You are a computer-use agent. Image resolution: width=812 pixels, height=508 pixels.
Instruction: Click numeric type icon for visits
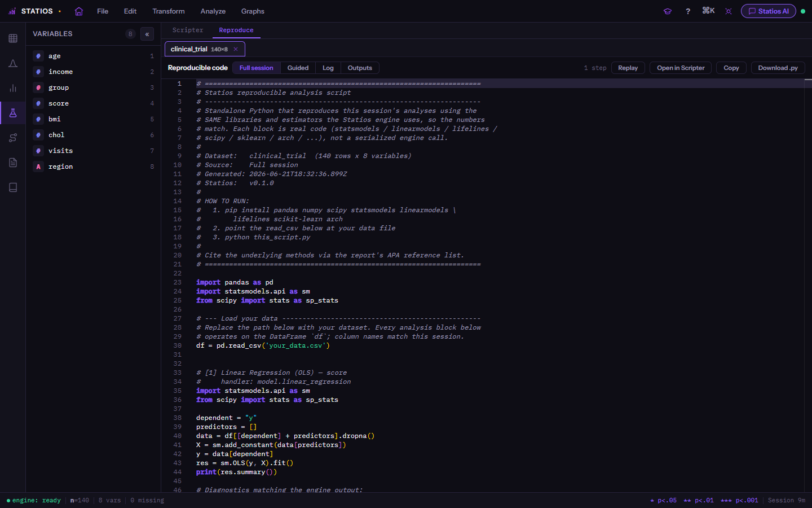point(38,151)
